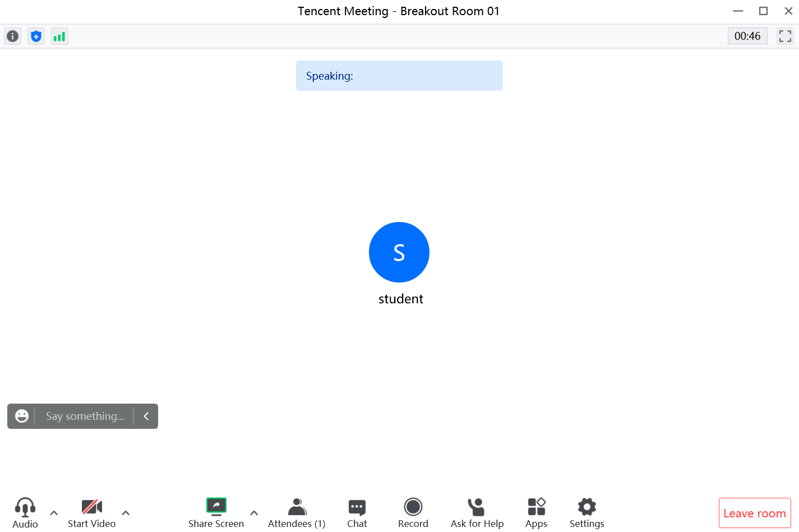Check the network quality indicator
The image size is (799, 532).
click(59, 35)
